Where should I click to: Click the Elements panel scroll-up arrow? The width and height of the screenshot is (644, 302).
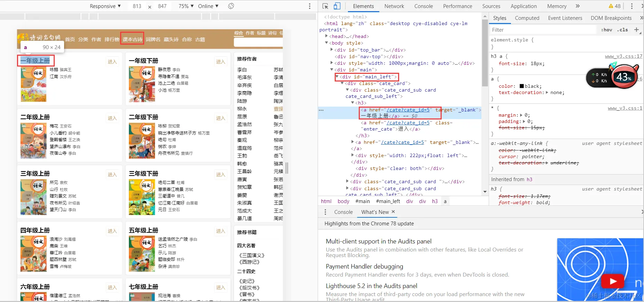485,16
